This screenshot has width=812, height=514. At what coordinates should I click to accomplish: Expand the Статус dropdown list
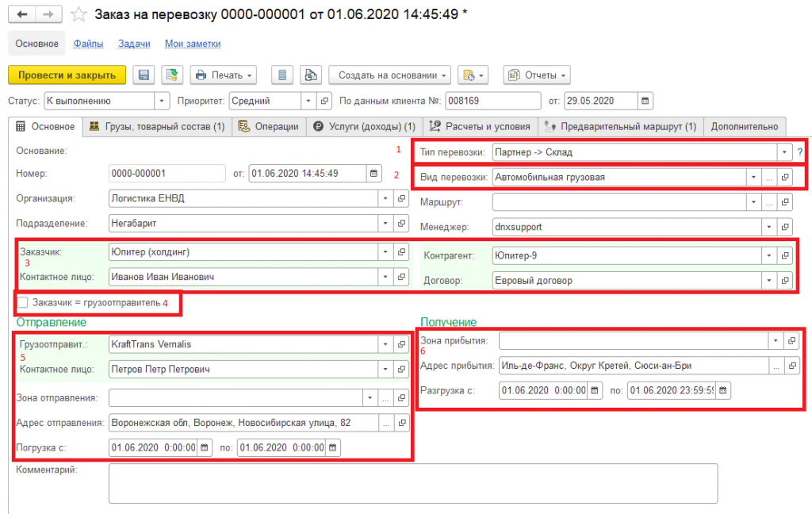(162, 101)
